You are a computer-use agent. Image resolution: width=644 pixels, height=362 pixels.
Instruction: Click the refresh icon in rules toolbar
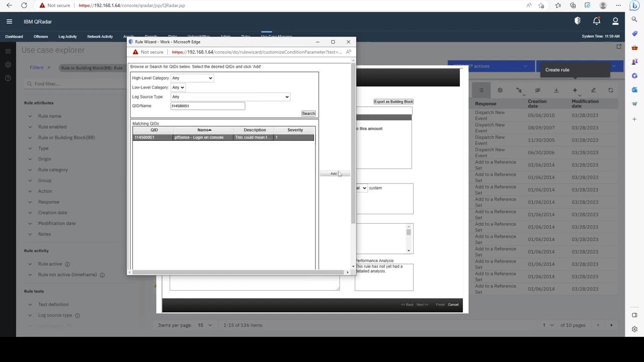[x=611, y=90]
